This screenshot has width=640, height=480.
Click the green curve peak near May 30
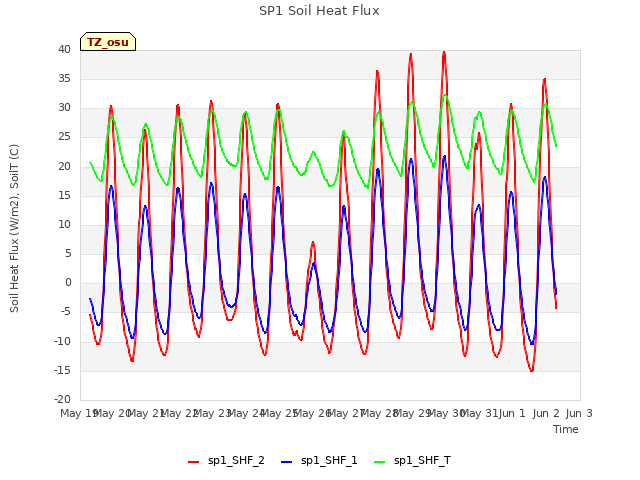[445, 96]
